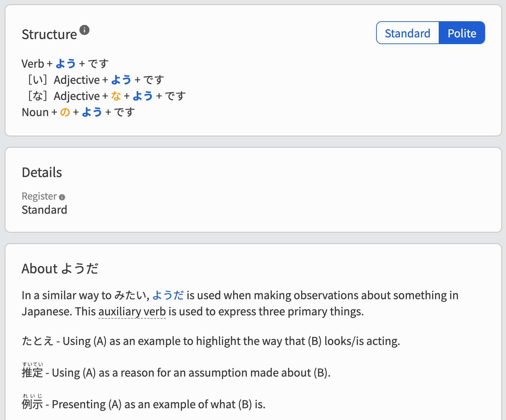Click the underlined "auxiliary verb" term
The image size is (506, 420).
click(132, 311)
